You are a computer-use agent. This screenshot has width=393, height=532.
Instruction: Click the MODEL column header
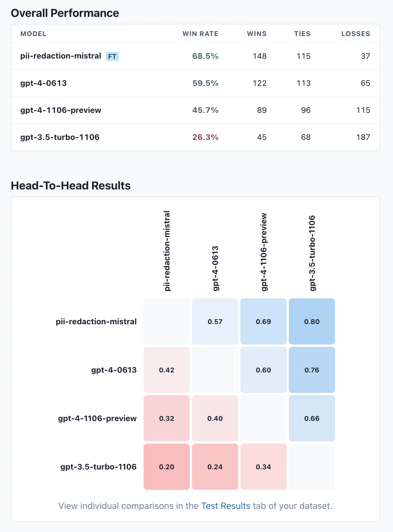(x=33, y=34)
